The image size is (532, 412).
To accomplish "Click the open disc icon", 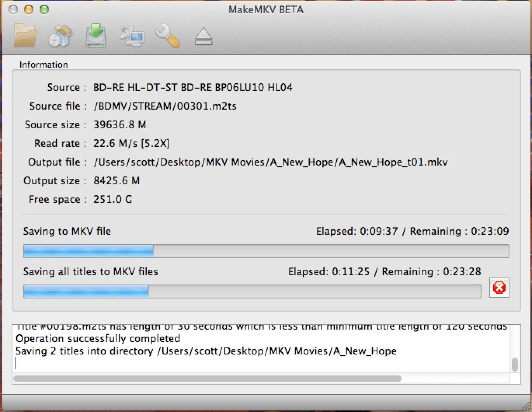I will tap(60, 36).
